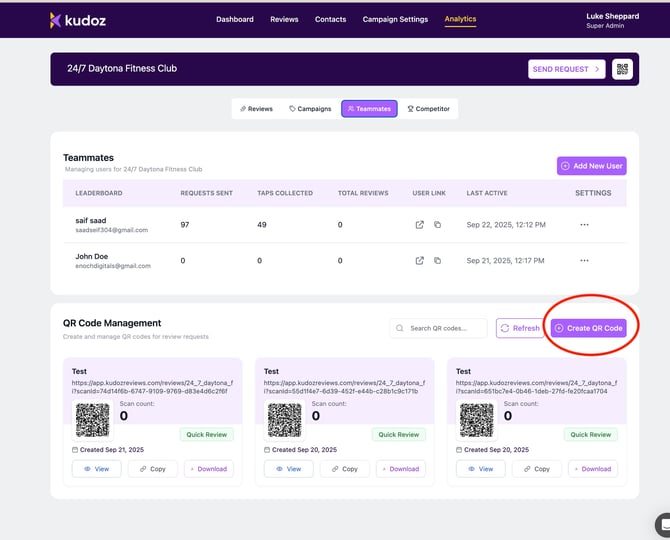The width and height of the screenshot is (670, 540).
Task: Open the chat widget bubble
Action: click(662, 524)
